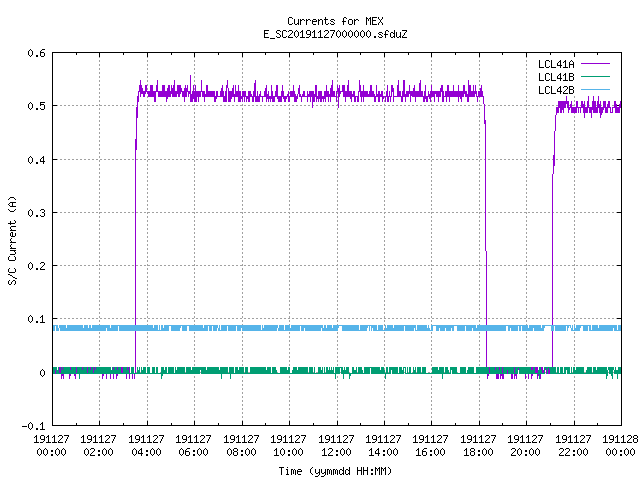Screen dimensions: 640x480
Task: Click the 0.5 y-axis tick label
Action: [x=36, y=106]
